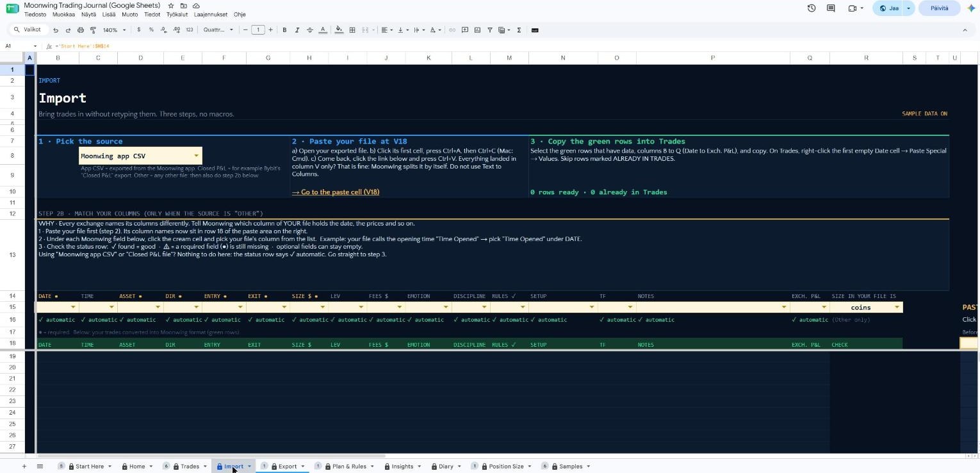The width and height of the screenshot is (980, 473).
Task: Open version history clock icon
Action: coord(812,8)
